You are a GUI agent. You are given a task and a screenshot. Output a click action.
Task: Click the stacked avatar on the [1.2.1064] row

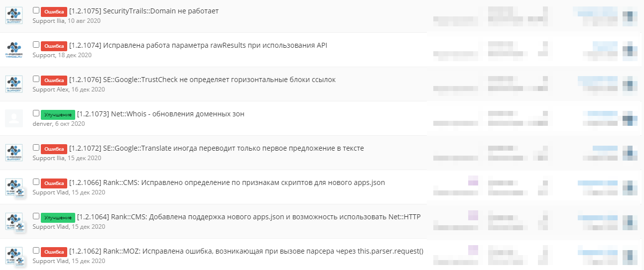pyautogui.click(x=15, y=222)
